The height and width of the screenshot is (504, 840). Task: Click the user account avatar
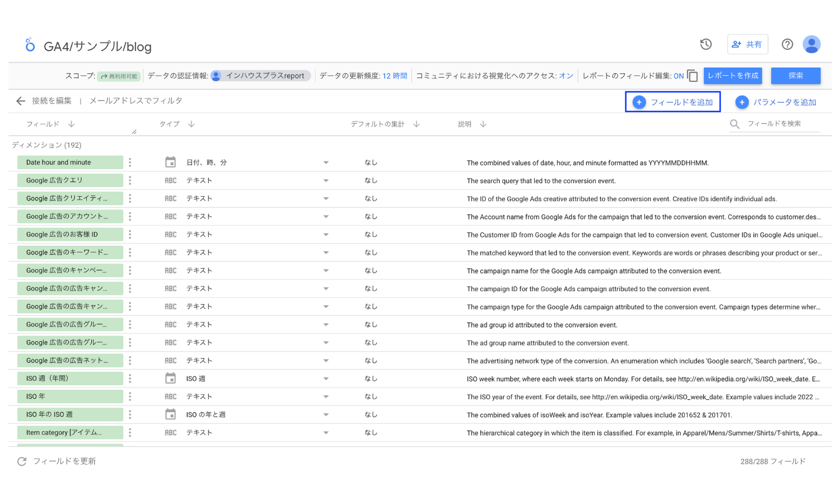[811, 44]
